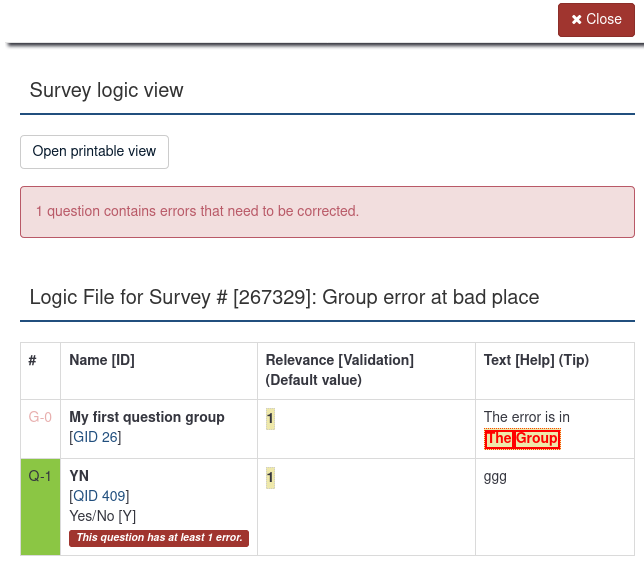Open the QID 409 question link
Screen dimensions: 644x569
tap(99, 496)
